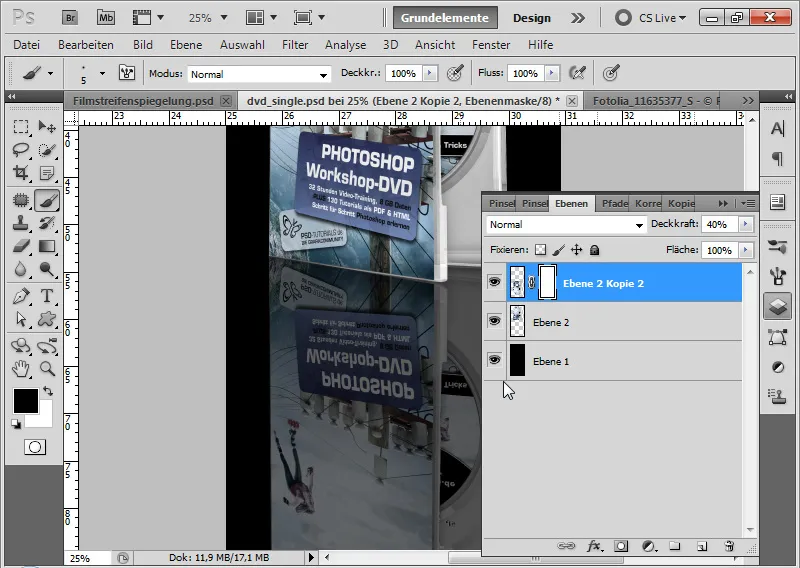Select the Dodge tool

47,269
